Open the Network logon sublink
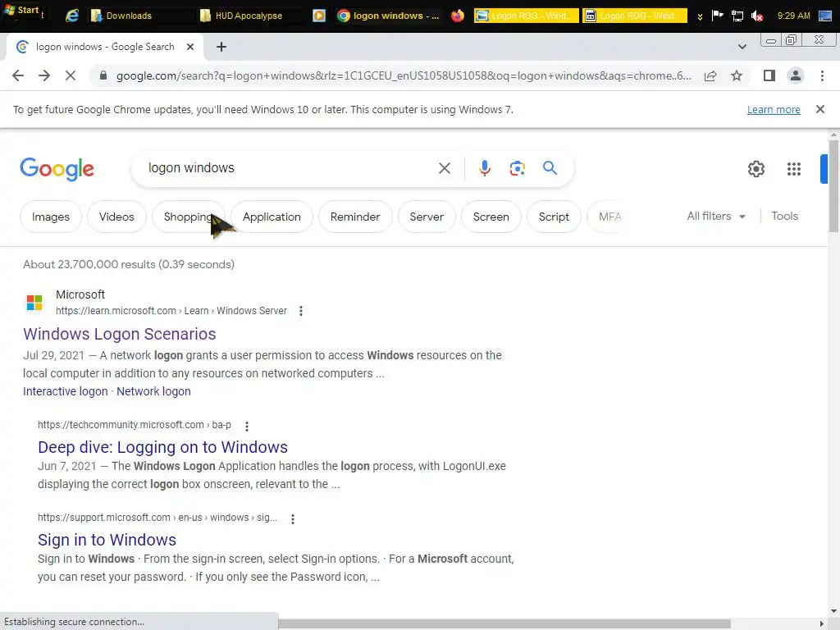Image resolution: width=840 pixels, height=630 pixels. pos(153,391)
